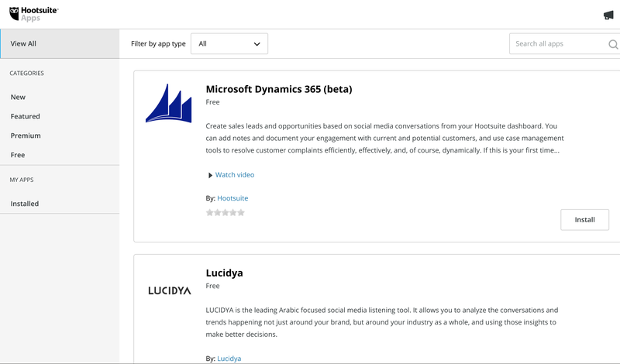
Task: Open the New category
Action: (x=18, y=97)
